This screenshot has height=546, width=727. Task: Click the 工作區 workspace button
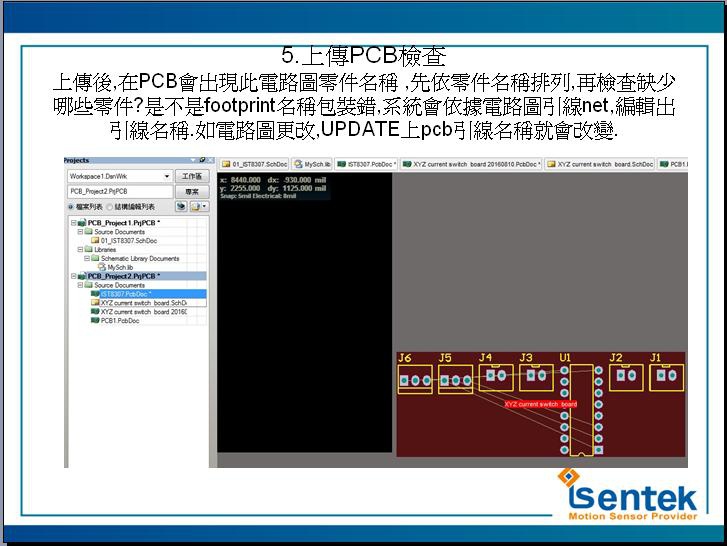192,176
